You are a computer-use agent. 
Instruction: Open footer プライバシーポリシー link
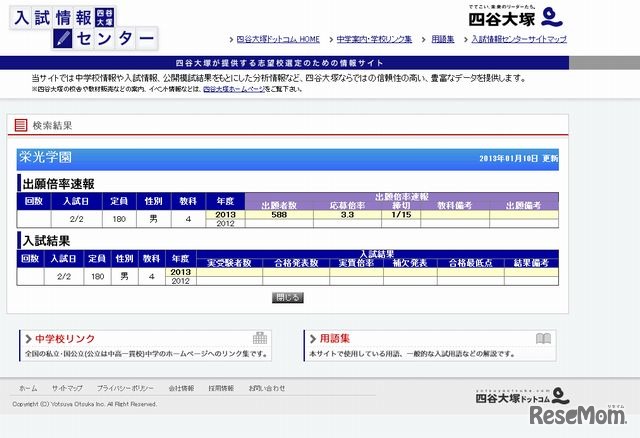(x=125, y=388)
